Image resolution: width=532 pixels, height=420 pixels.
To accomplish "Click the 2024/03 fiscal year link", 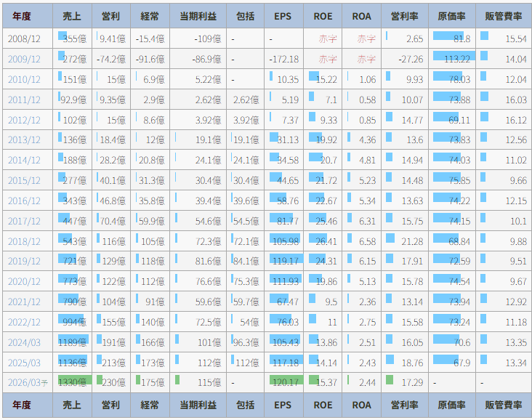I will click(x=24, y=342).
